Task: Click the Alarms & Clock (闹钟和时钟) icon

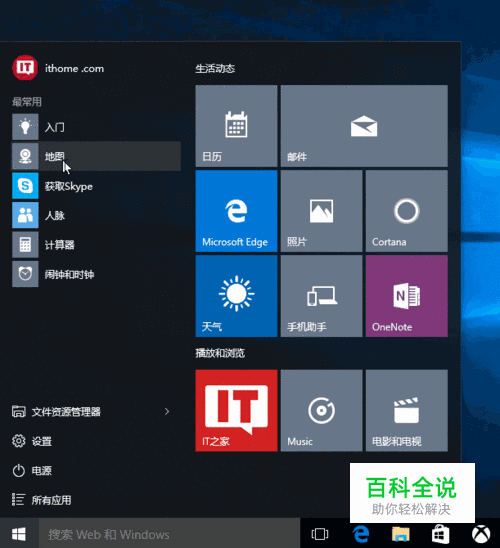Action: point(25,274)
